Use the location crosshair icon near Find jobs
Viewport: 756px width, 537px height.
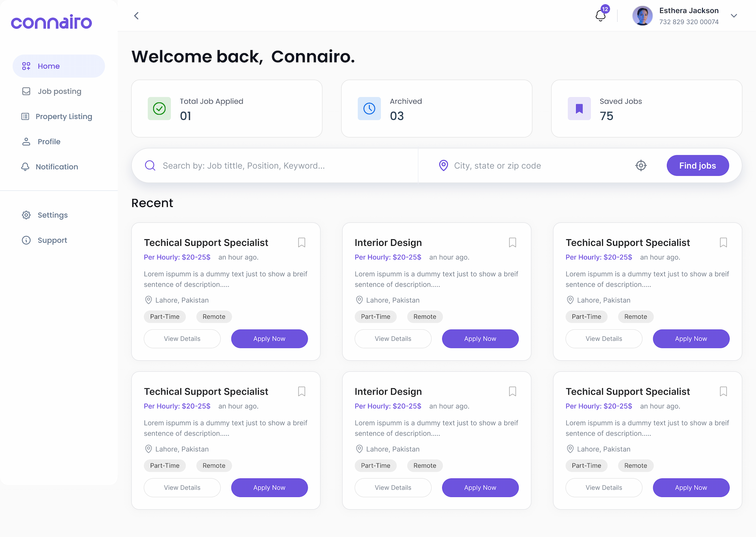641,165
